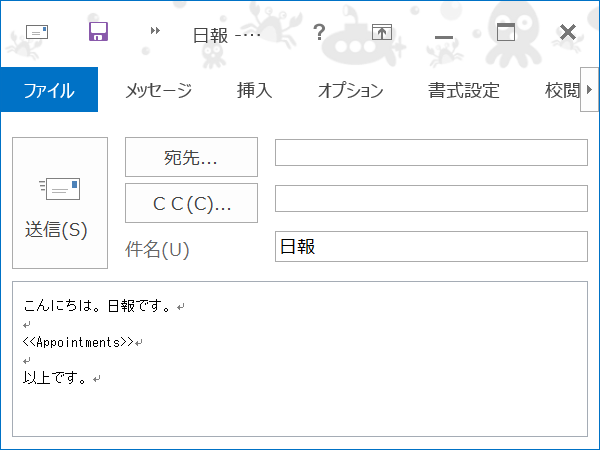Click the 件名(U) label
Viewport: 600px width, 450px height.
click(157, 249)
